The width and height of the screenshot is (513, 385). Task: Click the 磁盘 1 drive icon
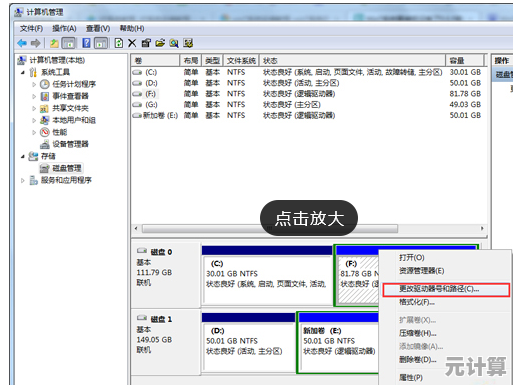(142, 318)
